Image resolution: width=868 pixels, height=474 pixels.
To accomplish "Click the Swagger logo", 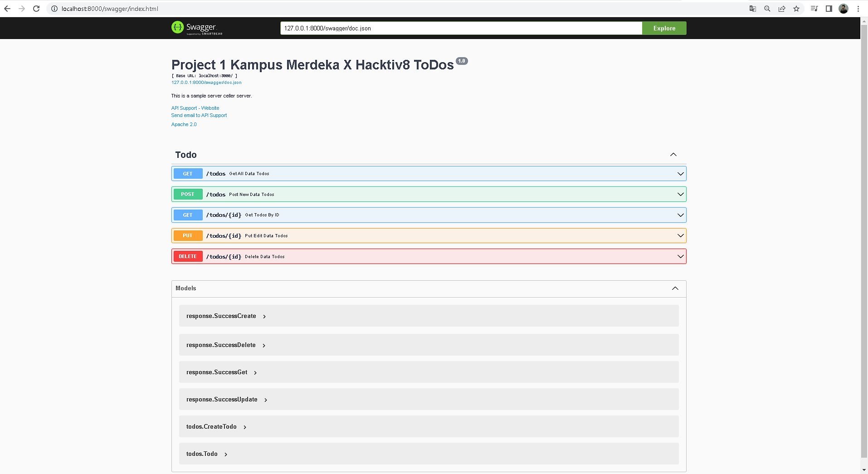I will (x=196, y=28).
